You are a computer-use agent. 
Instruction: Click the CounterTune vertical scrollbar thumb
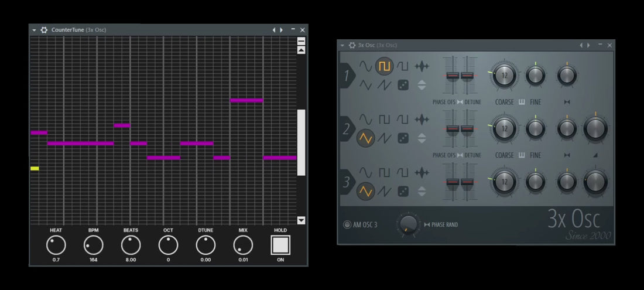coord(301,142)
